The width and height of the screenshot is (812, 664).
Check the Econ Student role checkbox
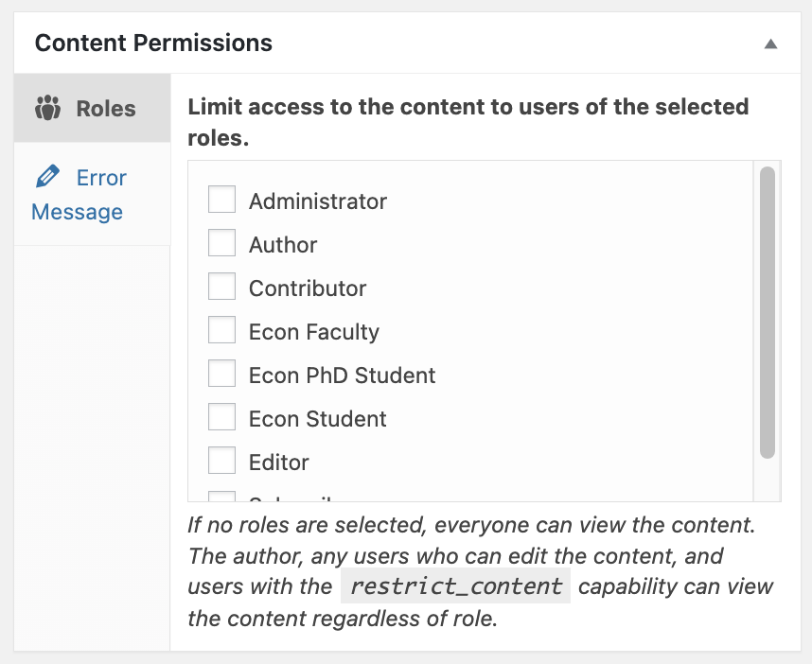point(221,417)
